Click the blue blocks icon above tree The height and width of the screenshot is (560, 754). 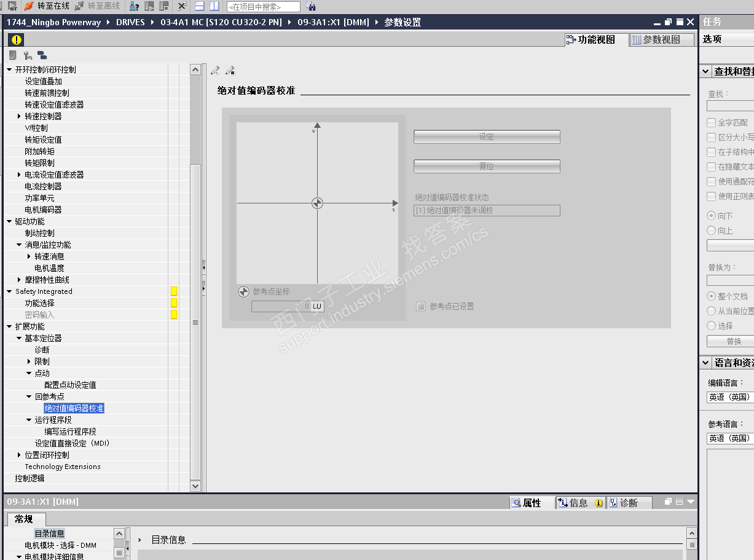(42, 56)
